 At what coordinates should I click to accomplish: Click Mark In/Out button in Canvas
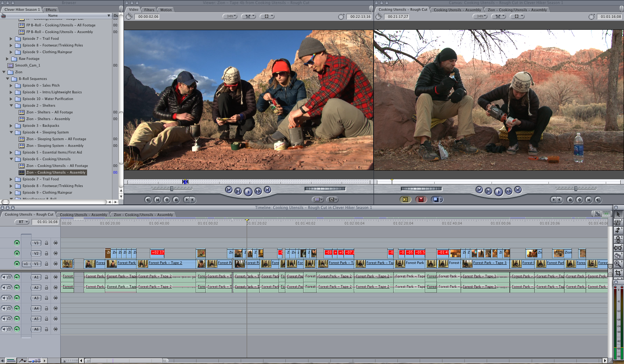coord(557,200)
